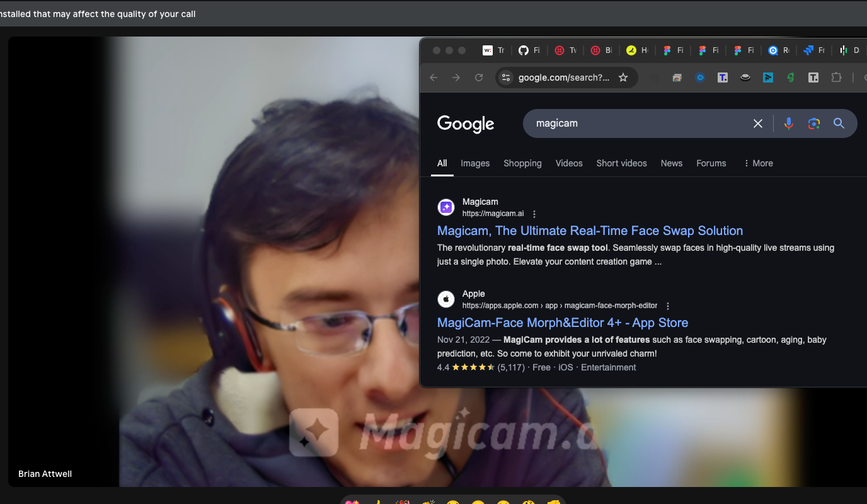
Task: Click the call quality warning banner text
Action: (x=98, y=14)
